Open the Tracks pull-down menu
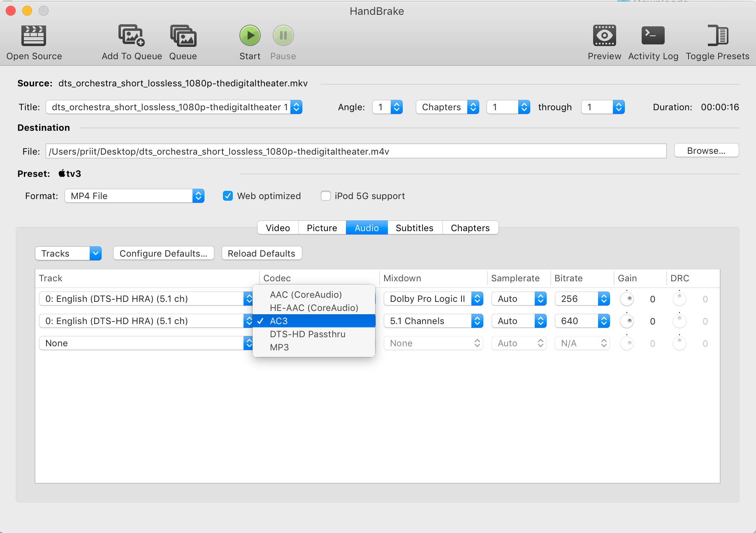Viewport: 756px width, 533px height. pyautogui.click(x=68, y=253)
